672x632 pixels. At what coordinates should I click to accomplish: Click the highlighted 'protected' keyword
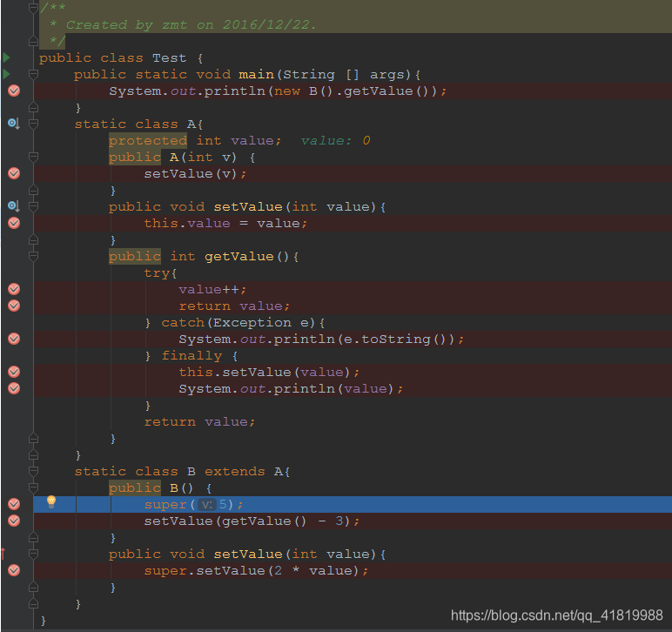(x=148, y=140)
